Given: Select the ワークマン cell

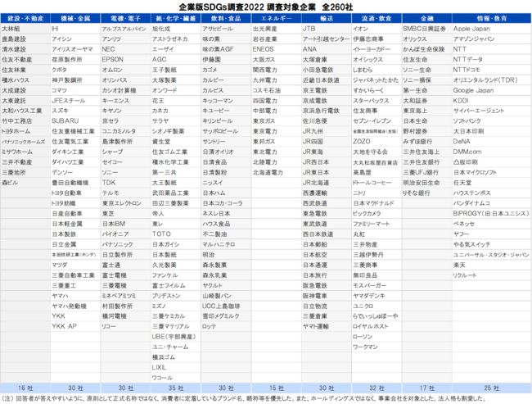Looking at the screenshot, I should [x=376, y=347].
